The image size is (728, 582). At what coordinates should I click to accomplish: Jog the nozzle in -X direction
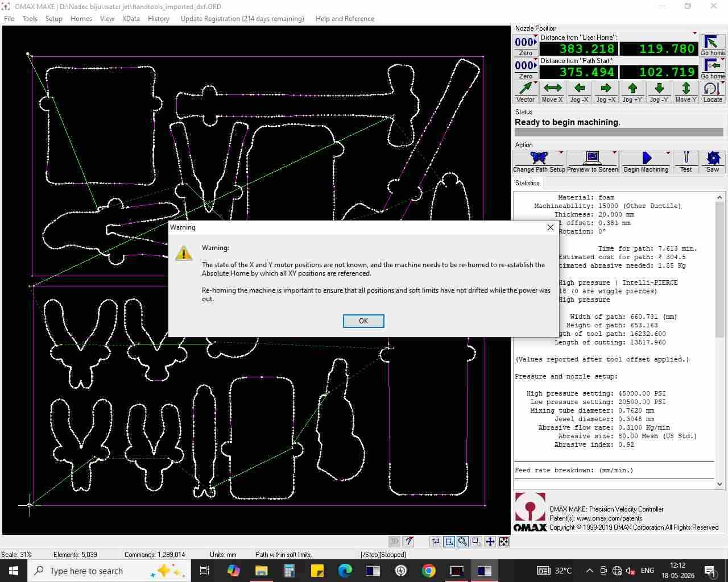click(579, 92)
